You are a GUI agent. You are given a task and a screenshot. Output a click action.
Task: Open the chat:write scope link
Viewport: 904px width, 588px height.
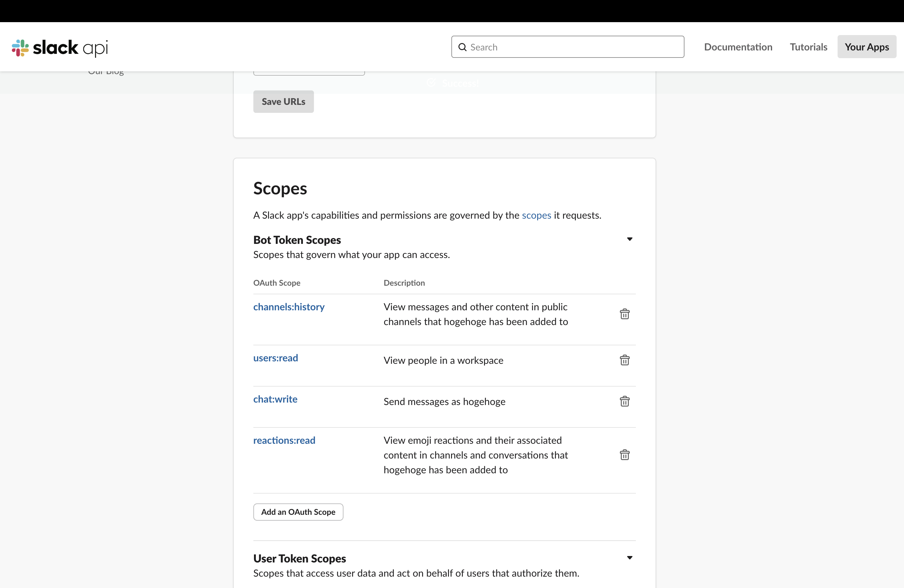point(275,399)
